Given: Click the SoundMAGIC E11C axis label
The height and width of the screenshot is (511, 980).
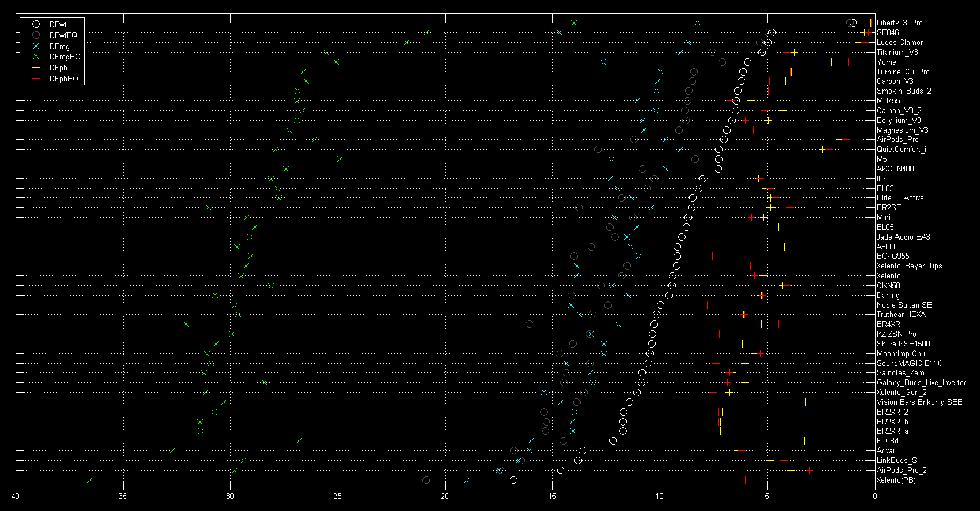Looking at the screenshot, I should coord(910,363).
